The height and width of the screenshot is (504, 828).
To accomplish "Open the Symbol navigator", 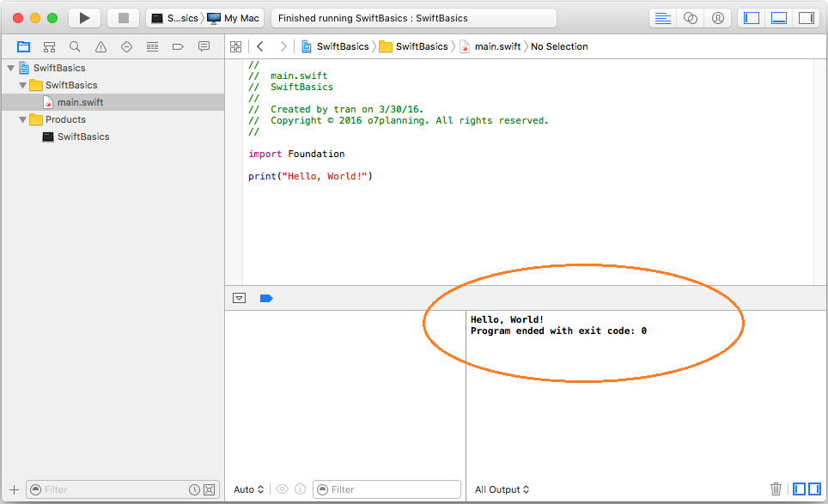I will (49, 46).
